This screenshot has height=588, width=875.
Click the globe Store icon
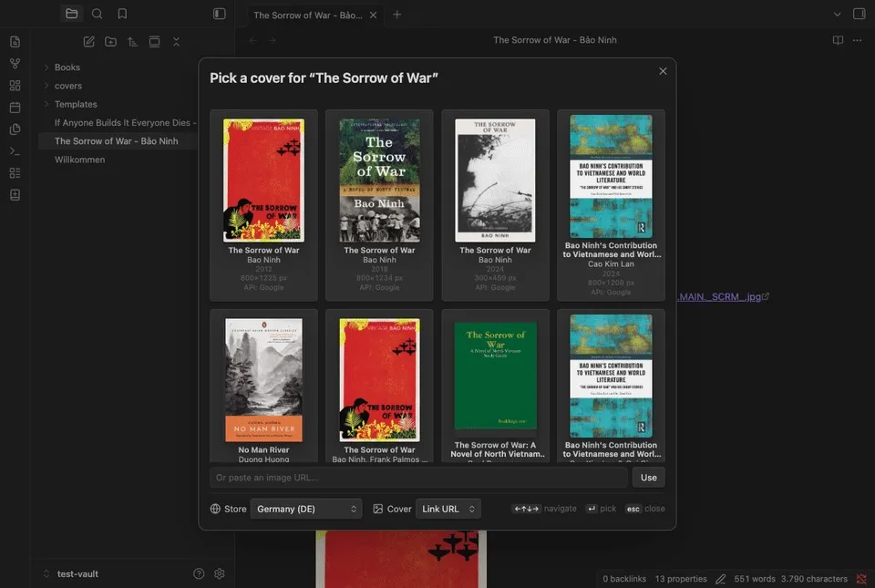pyautogui.click(x=215, y=509)
